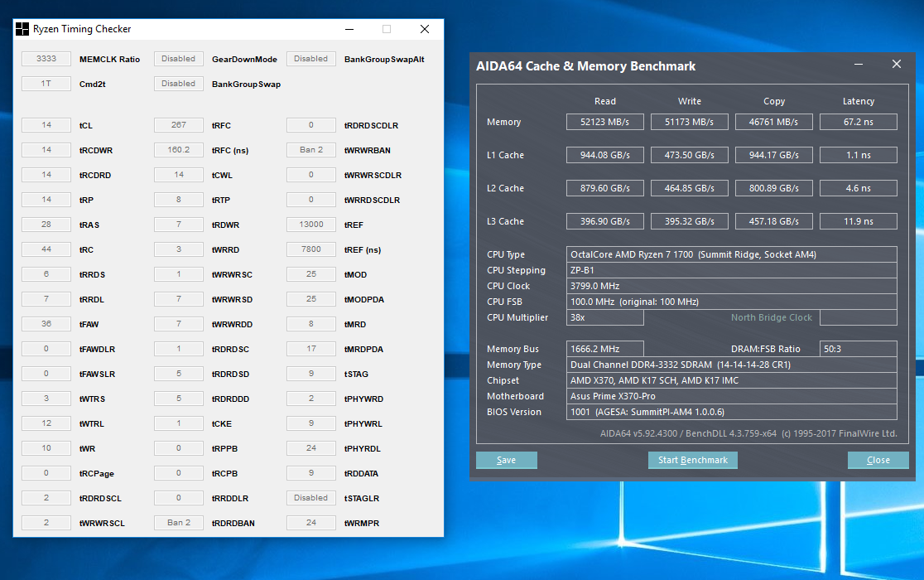Click the CPU Stepping field ZP-B1
Viewport: 924px width, 580px height.
731,270
